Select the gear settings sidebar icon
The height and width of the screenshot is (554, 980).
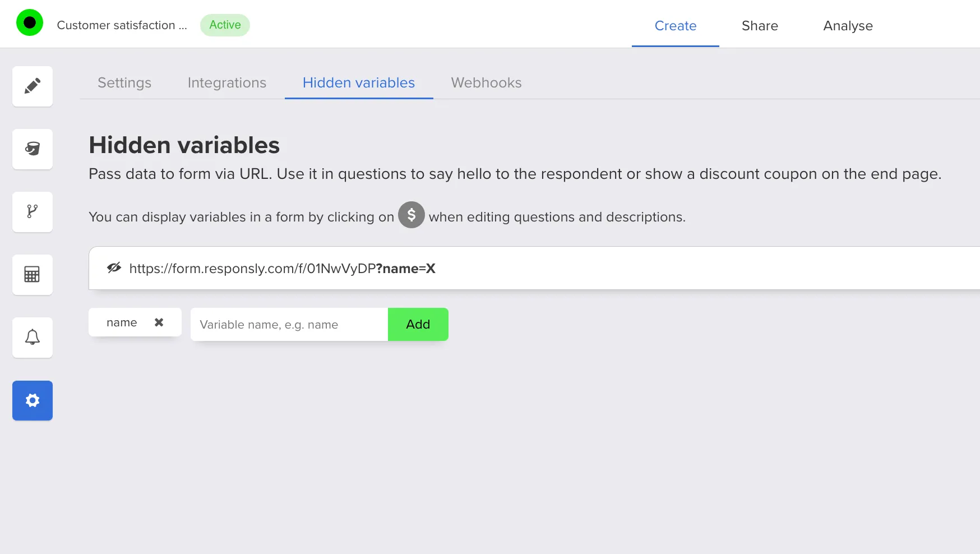pos(33,400)
